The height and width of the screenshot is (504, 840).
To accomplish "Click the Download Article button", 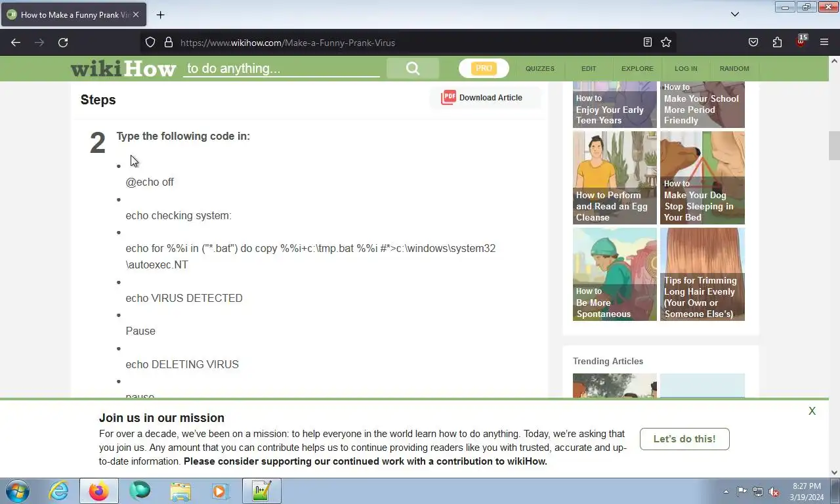I will click(x=486, y=98).
